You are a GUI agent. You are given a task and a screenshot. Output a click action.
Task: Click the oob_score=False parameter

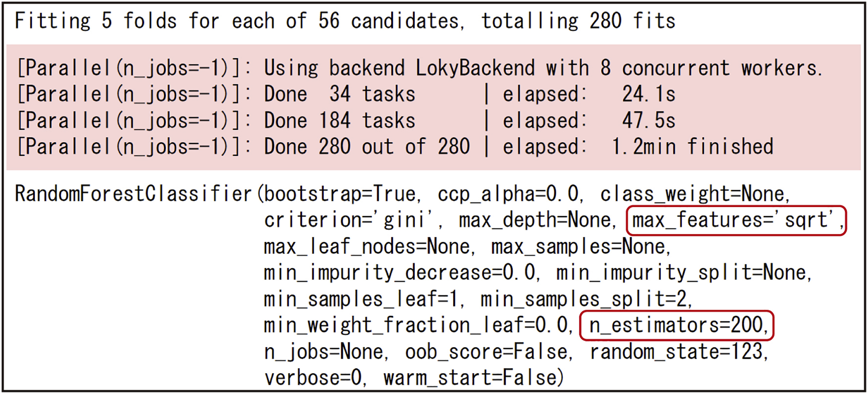(x=488, y=352)
